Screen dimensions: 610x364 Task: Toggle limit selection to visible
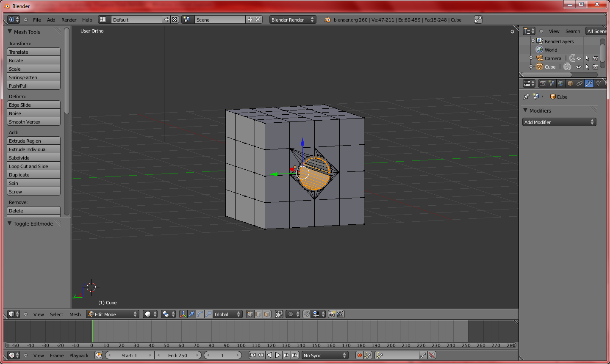tap(279, 314)
